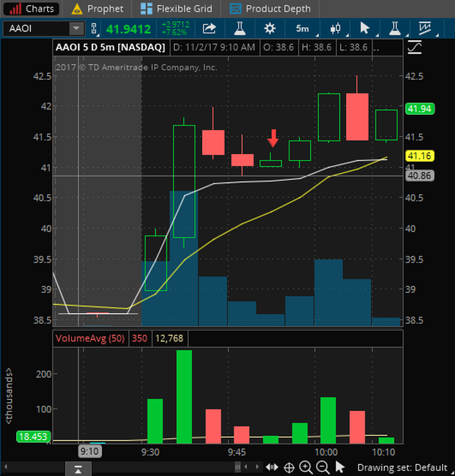Viewport: 455px width, 476px height.
Task: Click the H: 38.6 high value
Action: pos(317,47)
